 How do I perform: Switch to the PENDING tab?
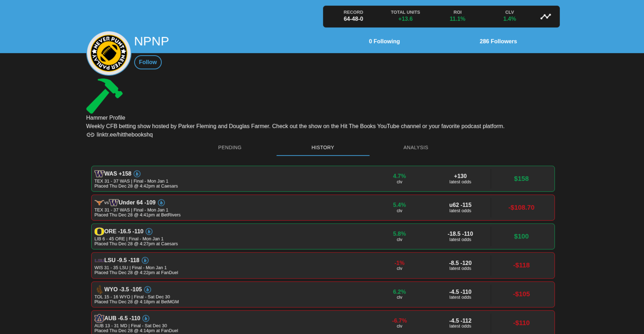(x=230, y=147)
